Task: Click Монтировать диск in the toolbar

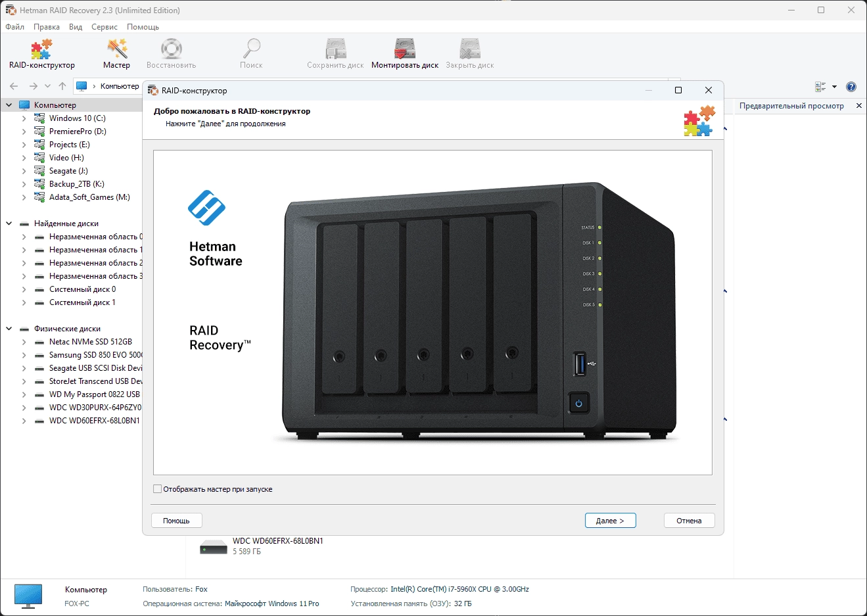Action: pos(405,54)
